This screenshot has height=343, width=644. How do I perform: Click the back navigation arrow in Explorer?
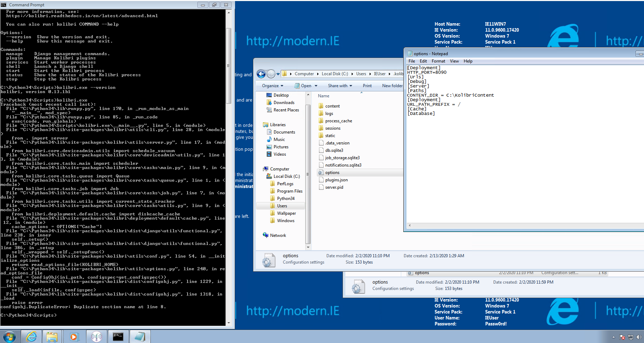pos(261,74)
